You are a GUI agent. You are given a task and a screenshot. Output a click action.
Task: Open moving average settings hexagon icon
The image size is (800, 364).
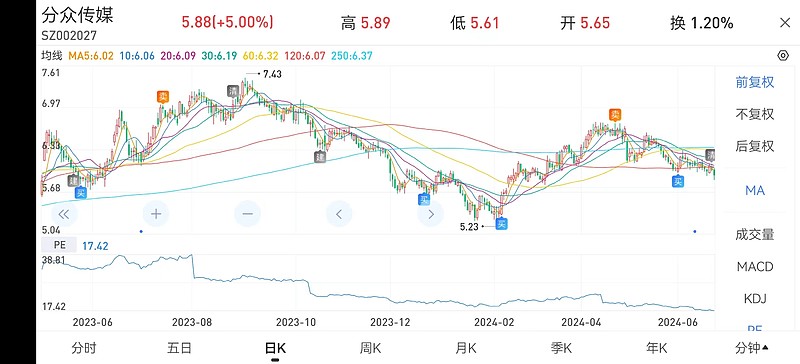[783, 56]
